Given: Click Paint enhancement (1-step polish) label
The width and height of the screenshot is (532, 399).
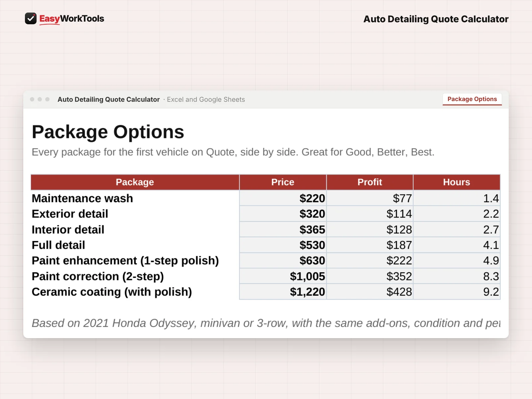Looking at the screenshot, I should click(x=125, y=261).
